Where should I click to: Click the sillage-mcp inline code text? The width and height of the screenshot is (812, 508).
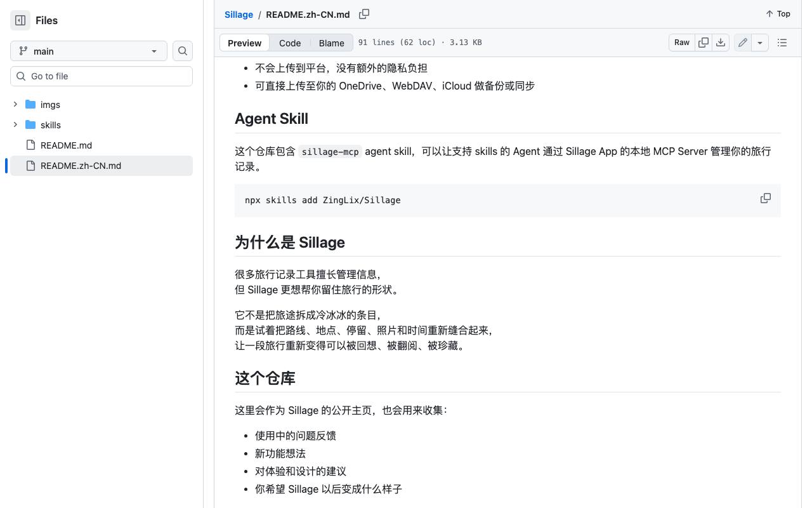(330, 152)
